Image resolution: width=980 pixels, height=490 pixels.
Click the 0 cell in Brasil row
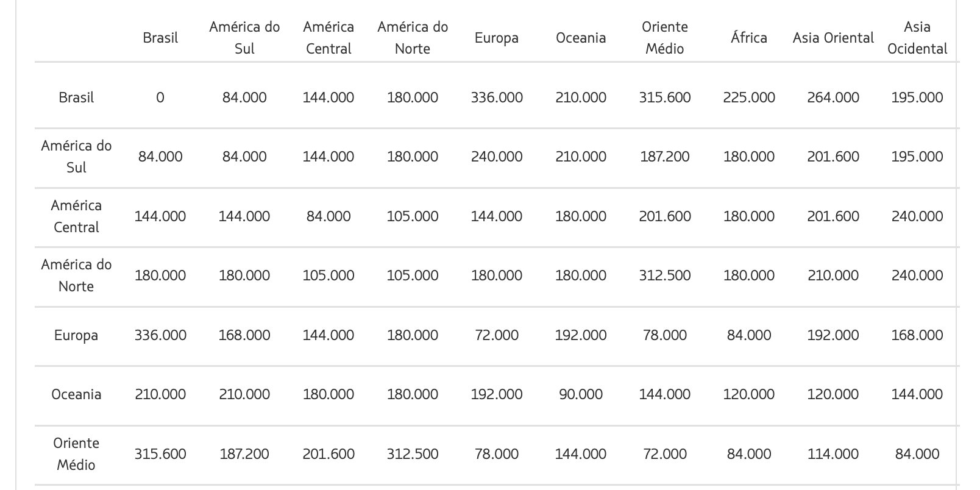point(160,98)
